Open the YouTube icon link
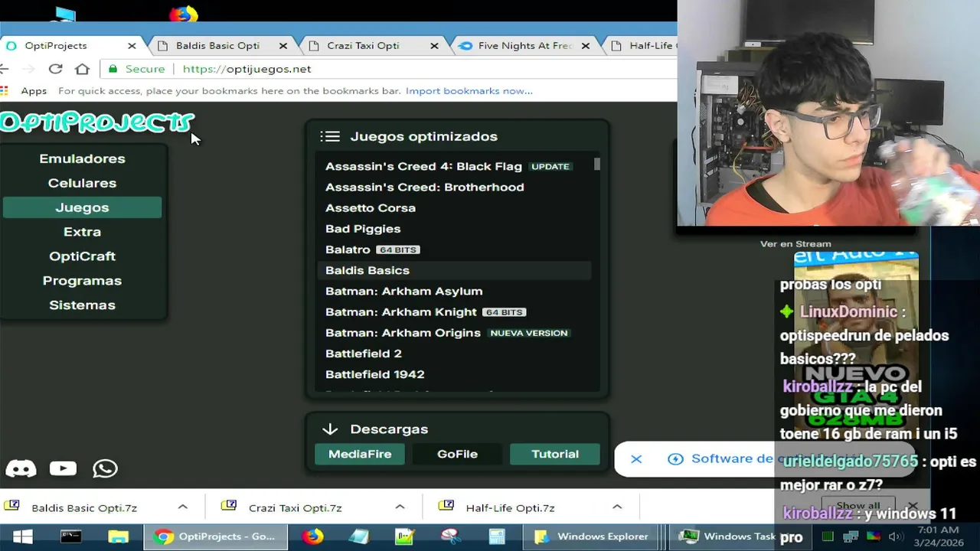The width and height of the screenshot is (980, 551). coord(63,468)
